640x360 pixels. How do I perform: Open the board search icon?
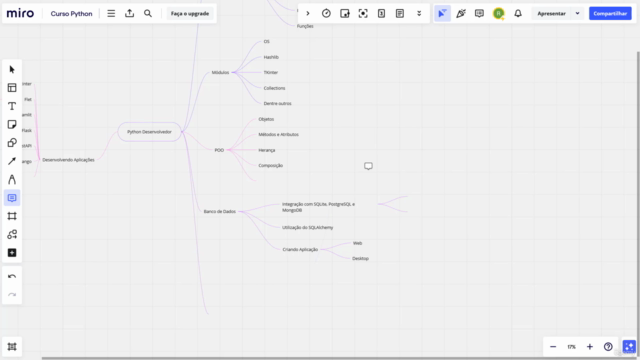(148, 13)
